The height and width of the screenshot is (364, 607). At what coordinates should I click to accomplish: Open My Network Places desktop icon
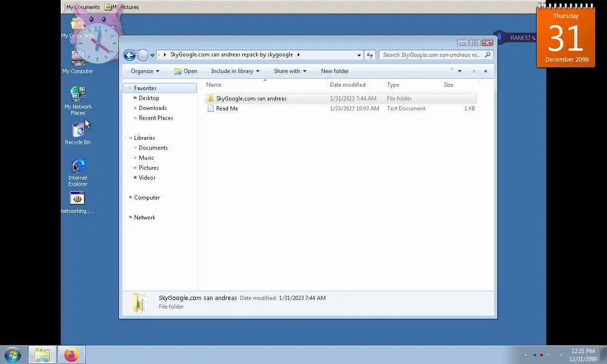point(78,100)
